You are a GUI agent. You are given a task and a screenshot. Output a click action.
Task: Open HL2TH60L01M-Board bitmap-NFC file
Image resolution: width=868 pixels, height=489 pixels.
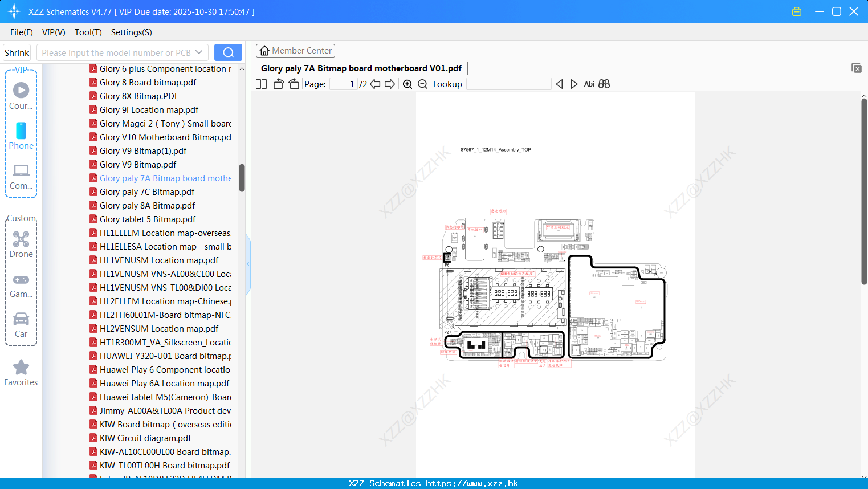(165, 315)
